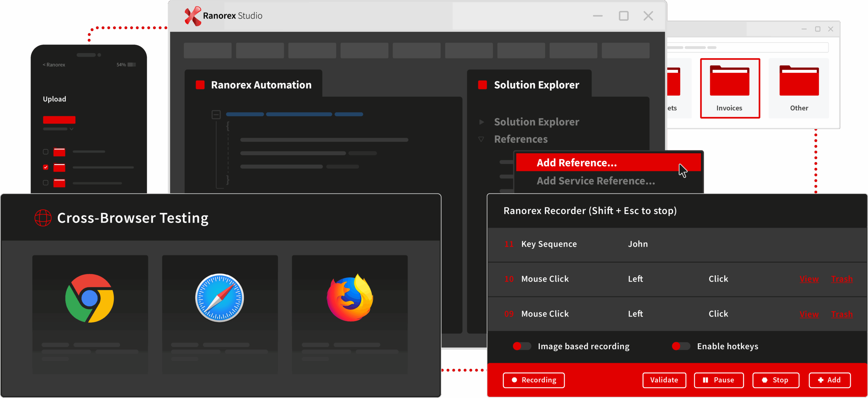Click Trash link on row 10
The image size is (868, 398).
(842, 279)
